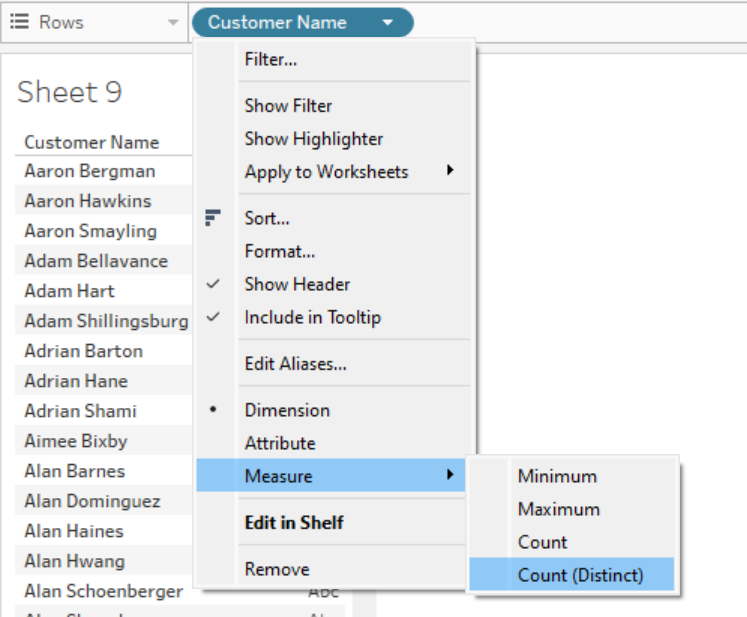The image size is (747, 617).
Task: Open the Format... menu item
Action: click(280, 251)
